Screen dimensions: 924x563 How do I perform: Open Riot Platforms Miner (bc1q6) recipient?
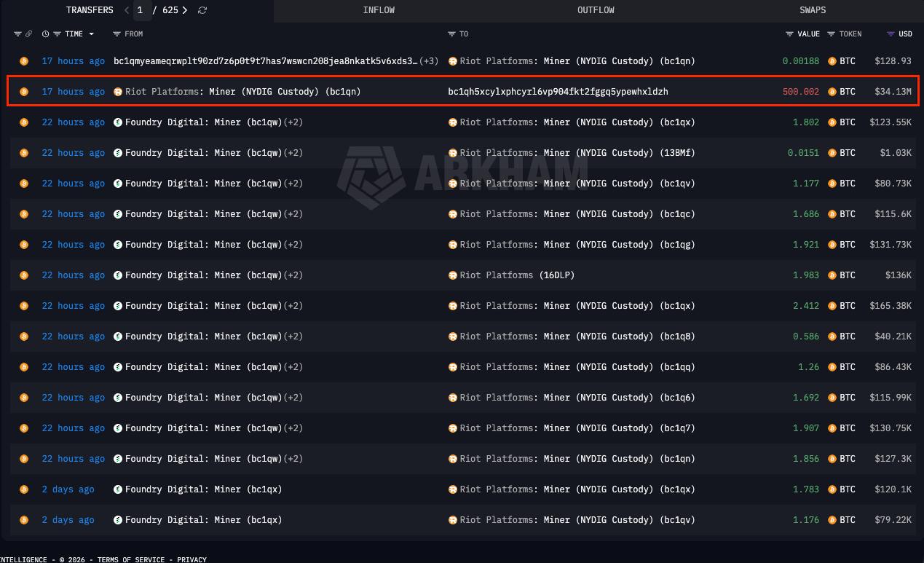click(577, 398)
